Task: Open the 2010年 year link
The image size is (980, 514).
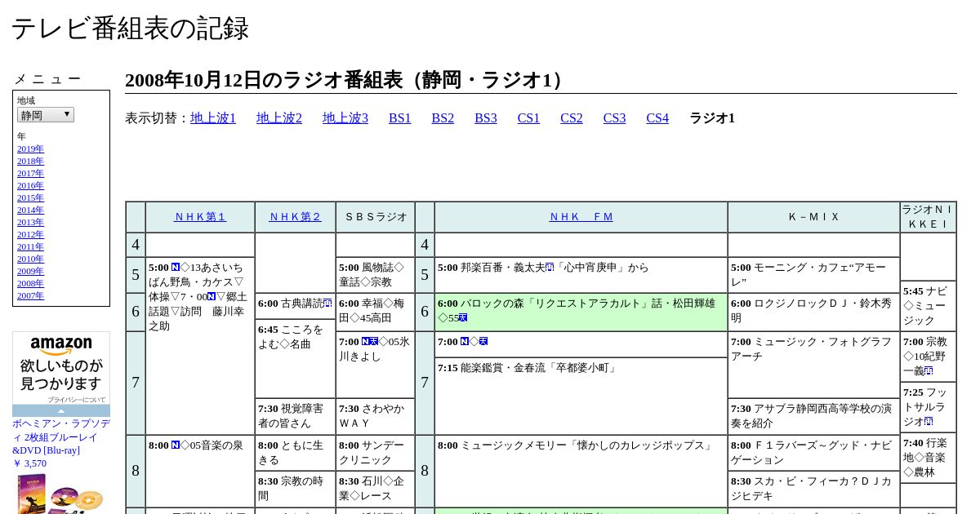Action: (x=30, y=259)
